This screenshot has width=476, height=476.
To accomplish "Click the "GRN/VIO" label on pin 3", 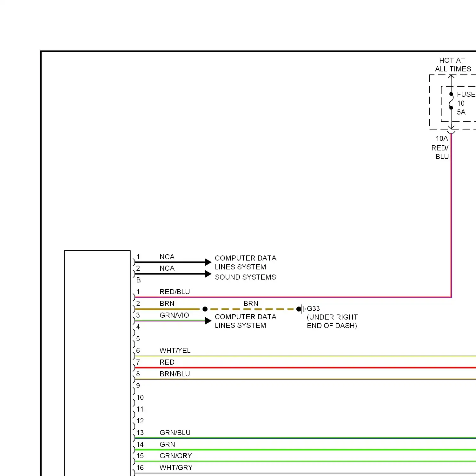I will pos(174,315).
